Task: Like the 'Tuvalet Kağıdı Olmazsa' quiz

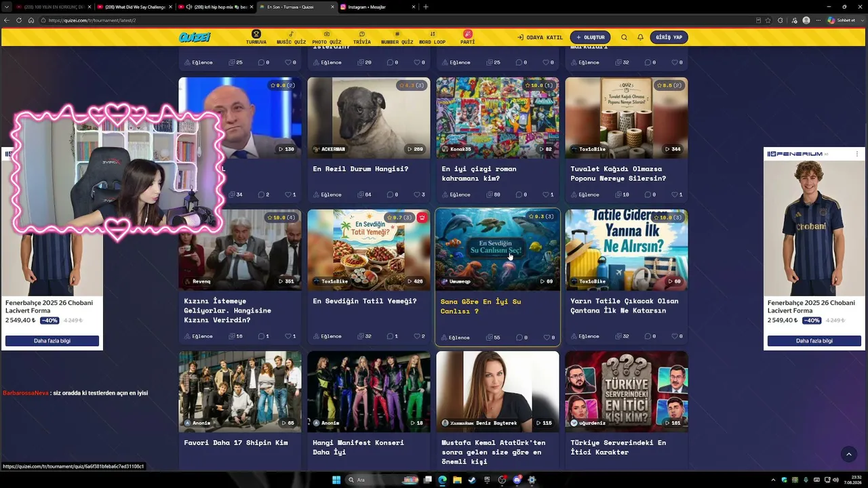Action: pos(677,195)
